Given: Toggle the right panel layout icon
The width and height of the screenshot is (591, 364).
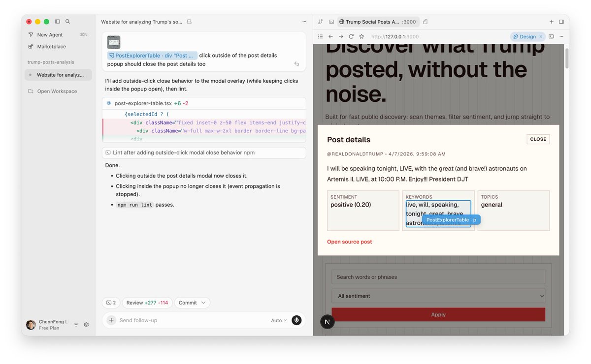Looking at the screenshot, I should point(561,22).
